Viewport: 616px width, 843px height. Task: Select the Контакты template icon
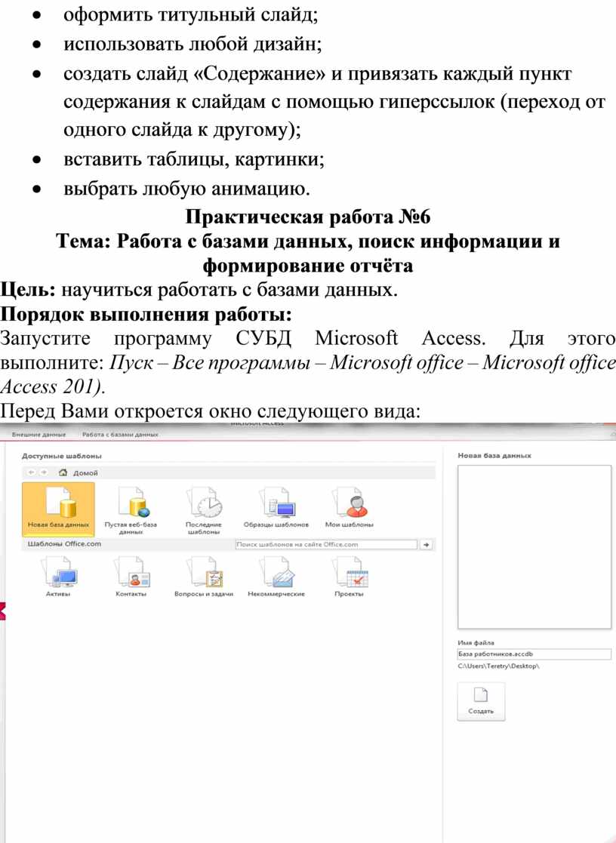(131, 577)
